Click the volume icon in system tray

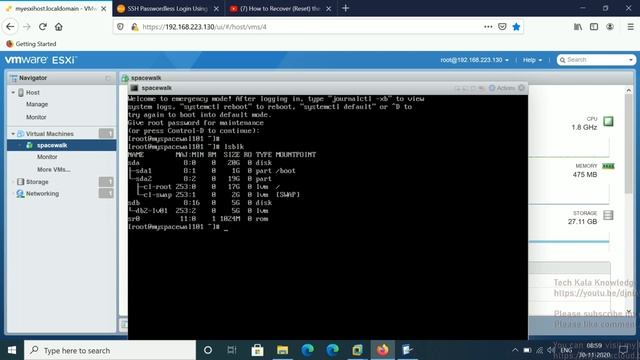(x=551, y=350)
